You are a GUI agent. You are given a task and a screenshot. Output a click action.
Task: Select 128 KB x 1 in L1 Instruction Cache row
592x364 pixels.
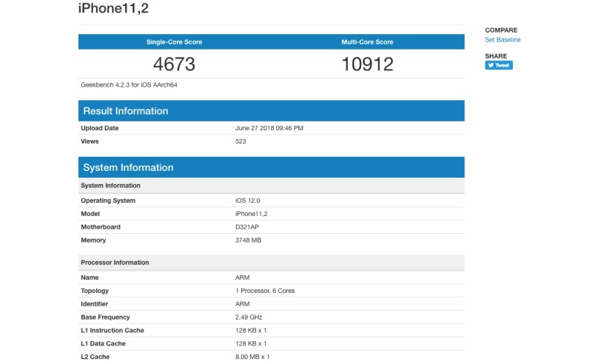point(251,331)
